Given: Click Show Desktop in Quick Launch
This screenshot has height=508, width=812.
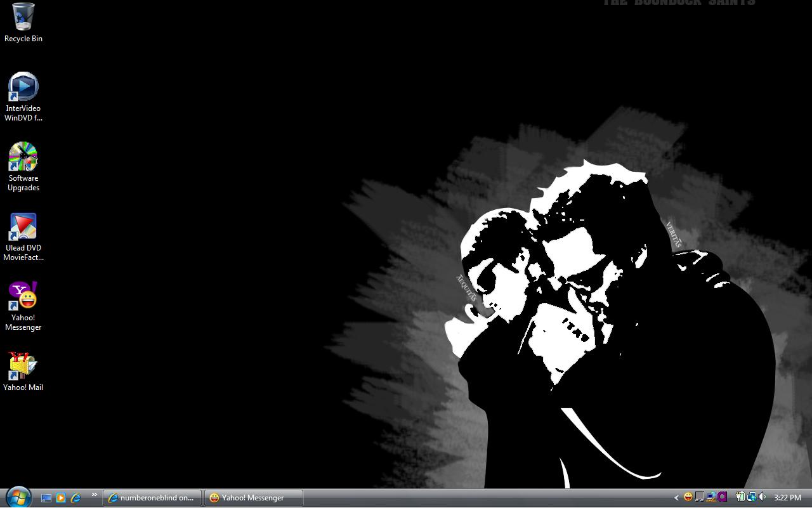Looking at the screenshot, I should (46, 498).
